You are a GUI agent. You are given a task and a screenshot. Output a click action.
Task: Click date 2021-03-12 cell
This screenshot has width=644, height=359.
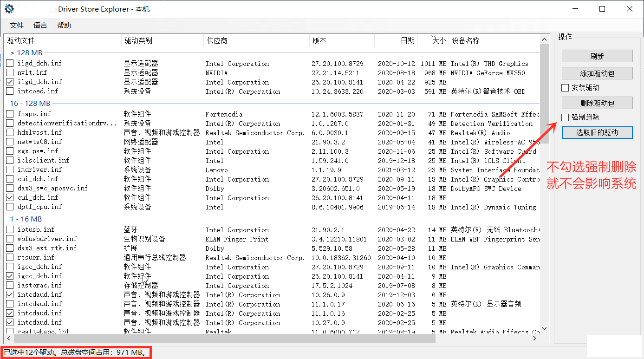coord(397,170)
